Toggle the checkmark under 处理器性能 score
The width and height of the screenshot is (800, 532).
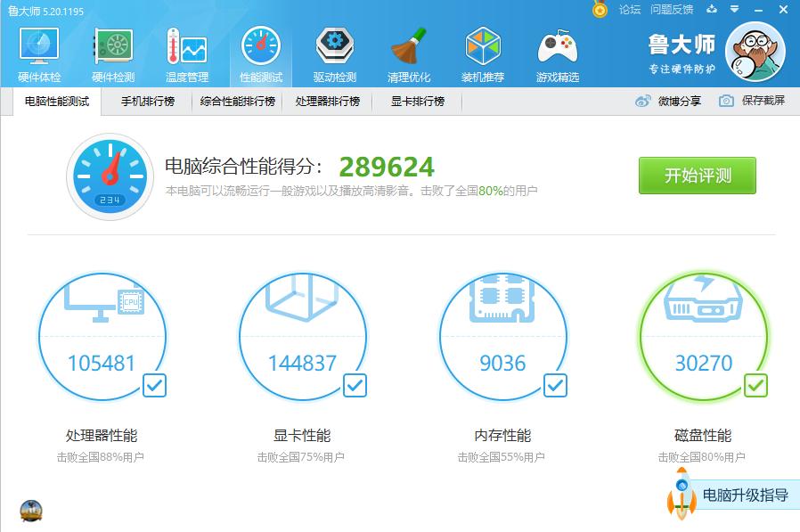[x=155, y=386]
